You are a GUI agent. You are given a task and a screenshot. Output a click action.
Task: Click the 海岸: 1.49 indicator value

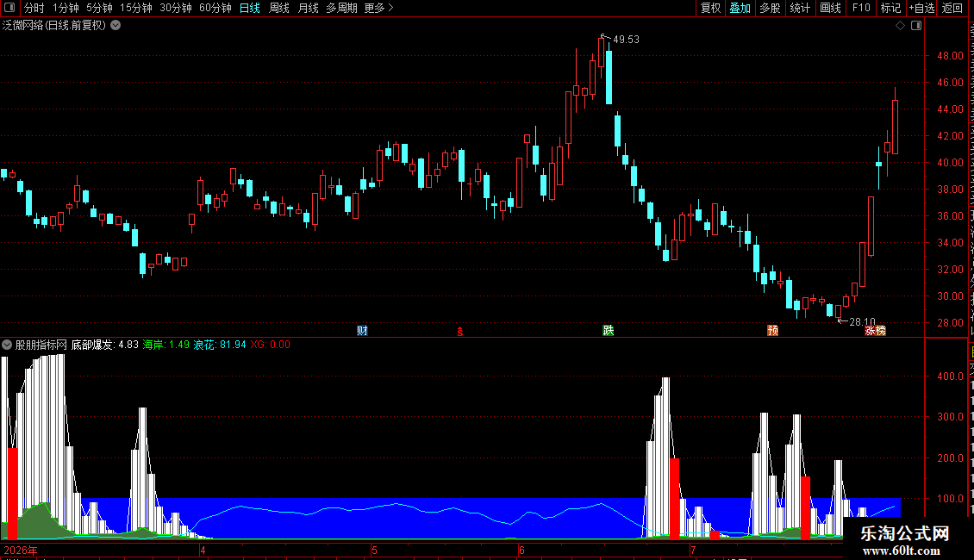(165, 345)
